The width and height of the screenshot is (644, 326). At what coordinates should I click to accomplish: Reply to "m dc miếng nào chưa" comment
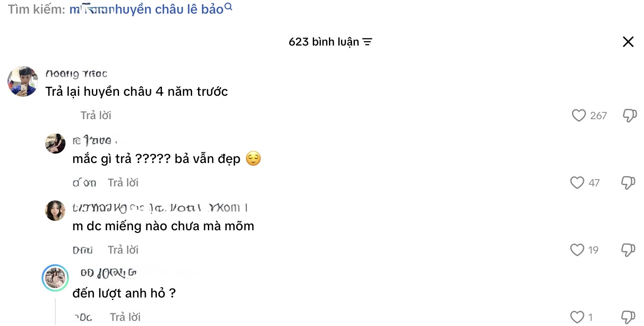(123, 250)
